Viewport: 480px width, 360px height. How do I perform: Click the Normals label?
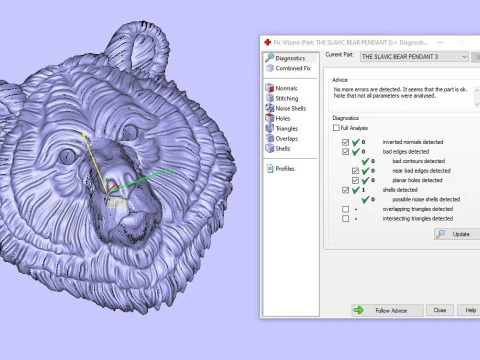click(x=286, y=88)
